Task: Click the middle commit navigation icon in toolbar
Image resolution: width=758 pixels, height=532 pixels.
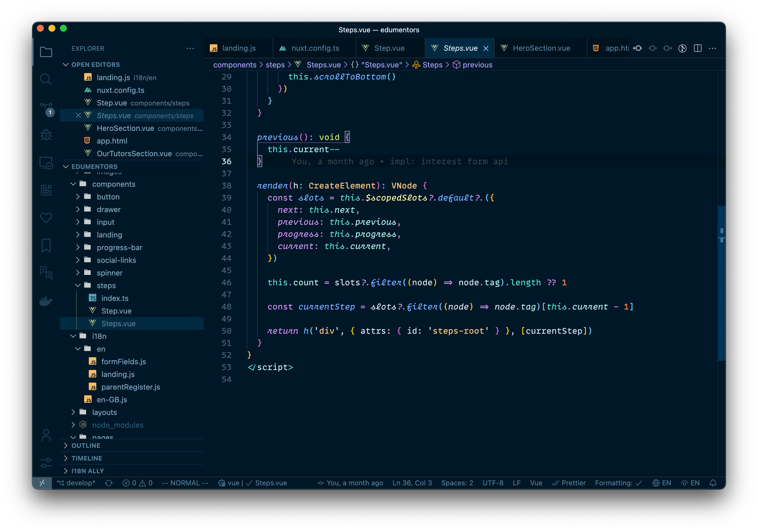Action: click(x=652, y=48)
